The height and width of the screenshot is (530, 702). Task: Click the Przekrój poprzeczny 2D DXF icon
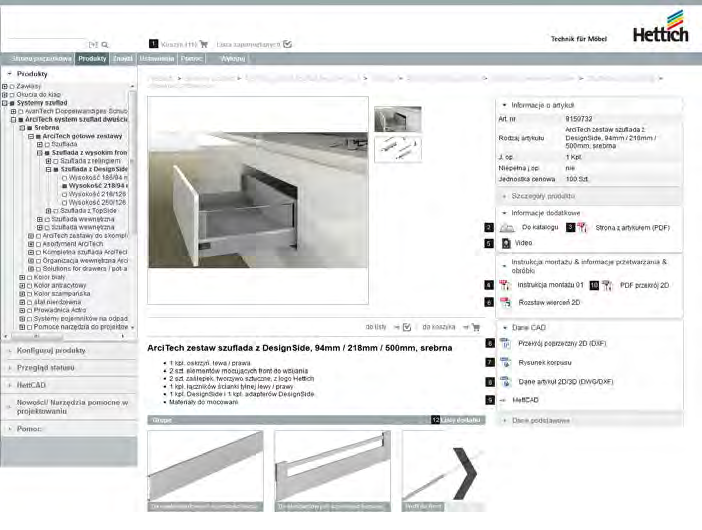[x=505, y=343]
